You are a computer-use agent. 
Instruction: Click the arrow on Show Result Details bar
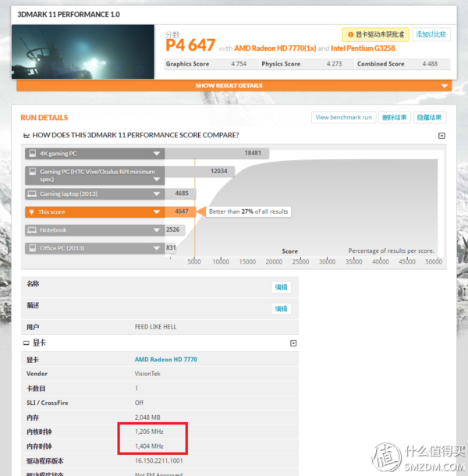point(445,86)
